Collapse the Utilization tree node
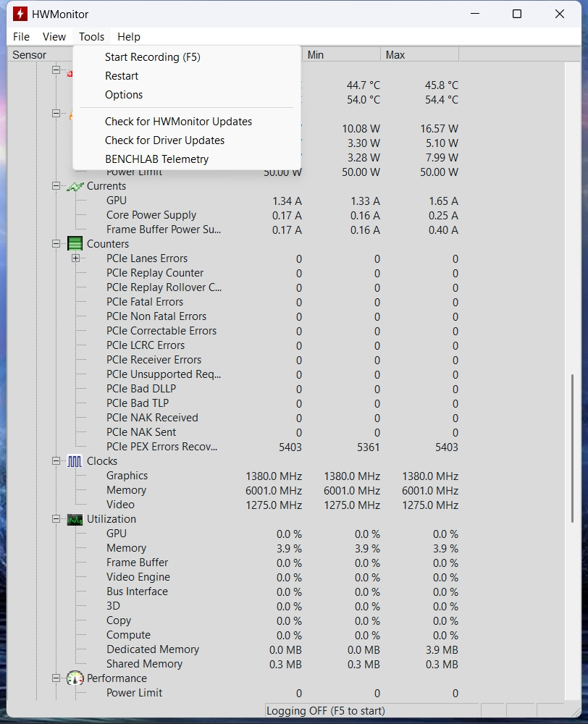Viewport: 588px width, 724px height. [56, 519]
